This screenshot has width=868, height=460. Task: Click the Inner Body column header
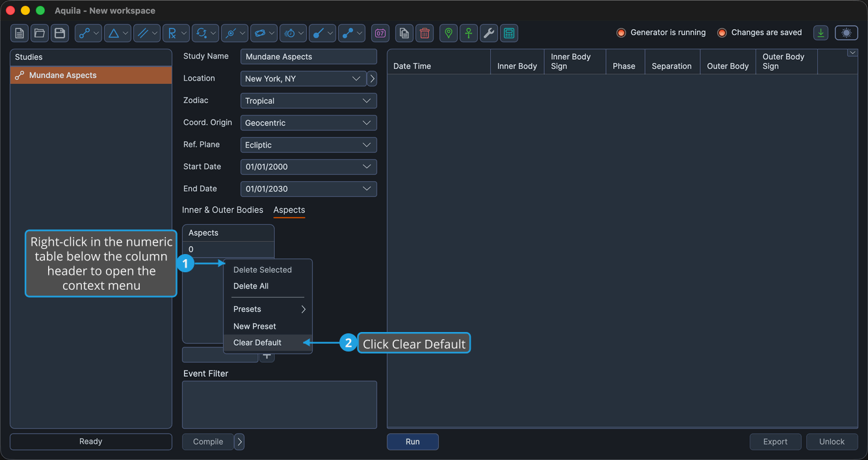pyautogui.click(x=518, y=62)
